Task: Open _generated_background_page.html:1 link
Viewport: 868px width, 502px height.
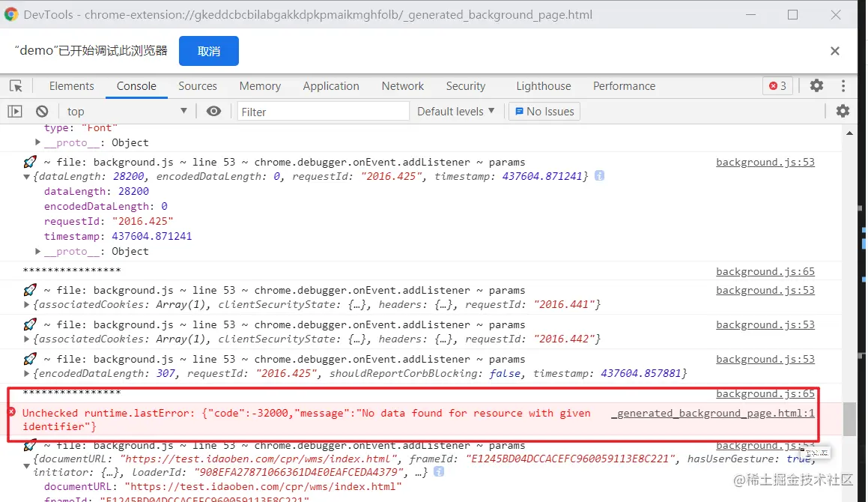Action: coord(713,413)
